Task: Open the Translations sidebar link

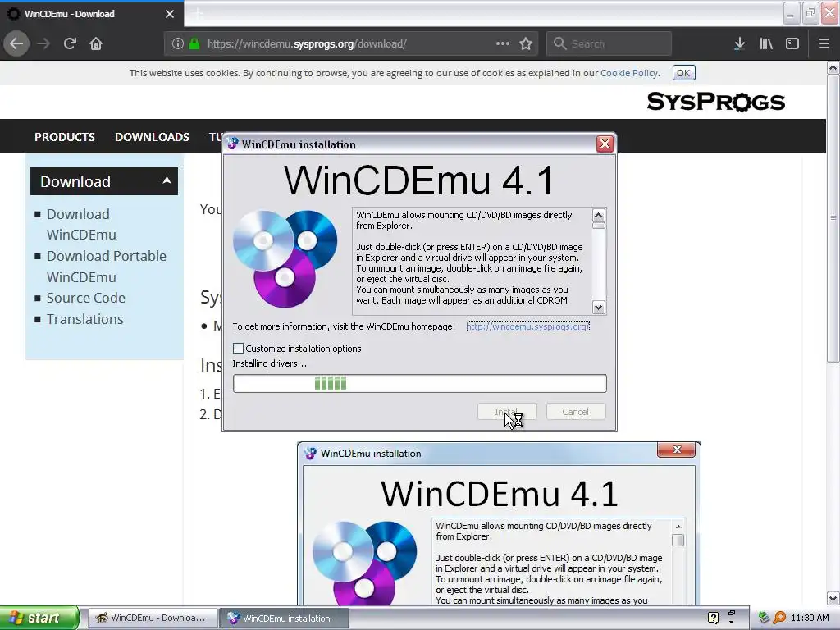Action: tap(84, 319)
